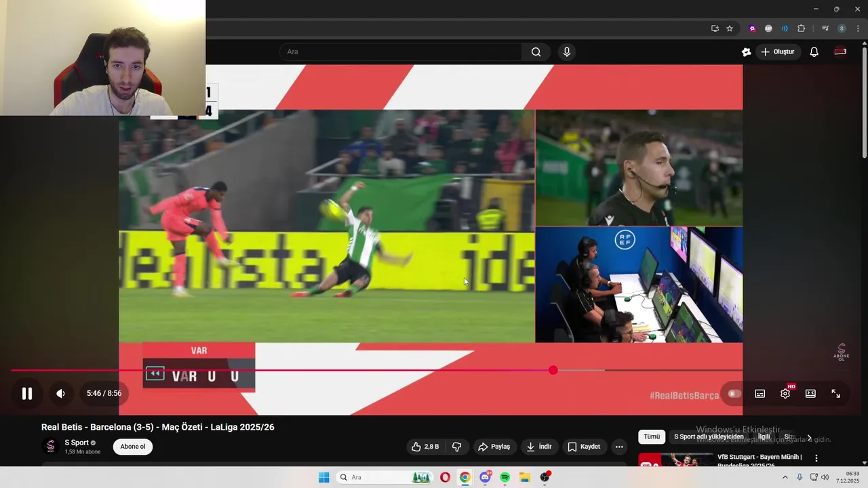Image resolution: width=868 pixels, height=488 pixels.
Task: Click the star-shaped icon beside Oluştur
Action: click(747, 52)
